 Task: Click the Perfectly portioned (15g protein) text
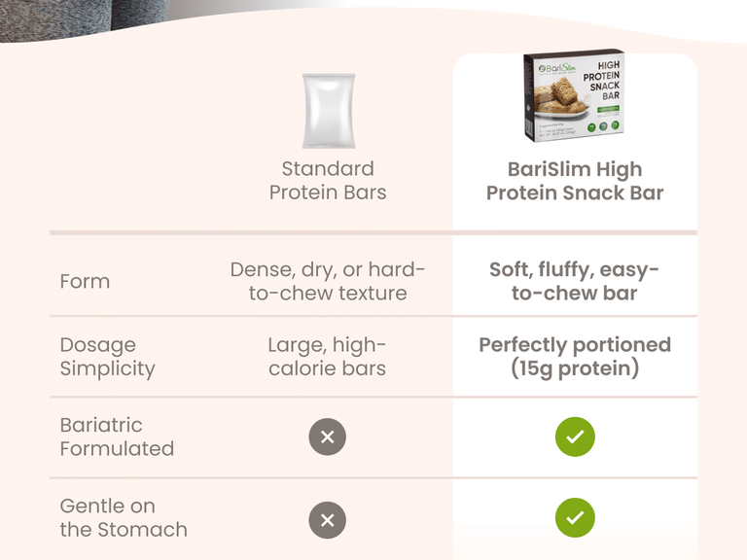point(575,357)
